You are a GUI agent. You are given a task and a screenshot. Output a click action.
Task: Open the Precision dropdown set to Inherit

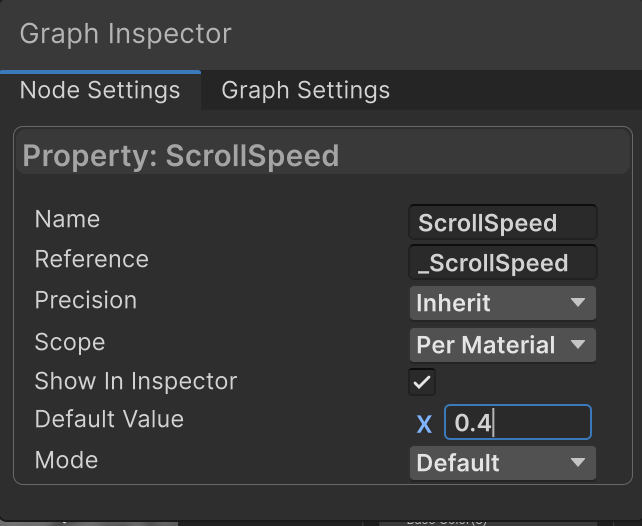pos(502,303)
